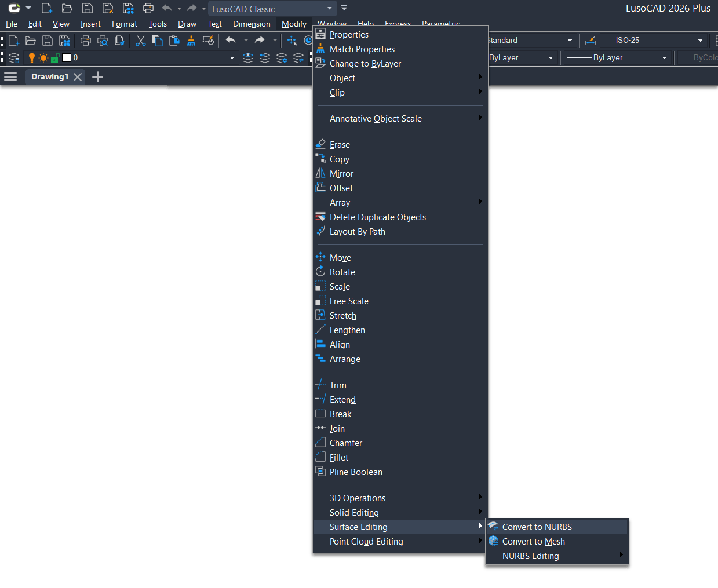
Task: Click the Cut scissors icon
Action: click(140, 41)
